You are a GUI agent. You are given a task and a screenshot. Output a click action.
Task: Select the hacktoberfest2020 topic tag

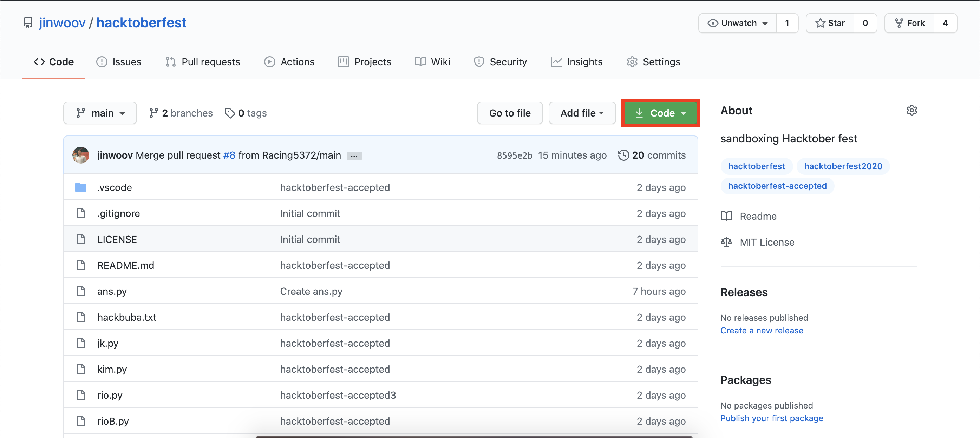843,166
